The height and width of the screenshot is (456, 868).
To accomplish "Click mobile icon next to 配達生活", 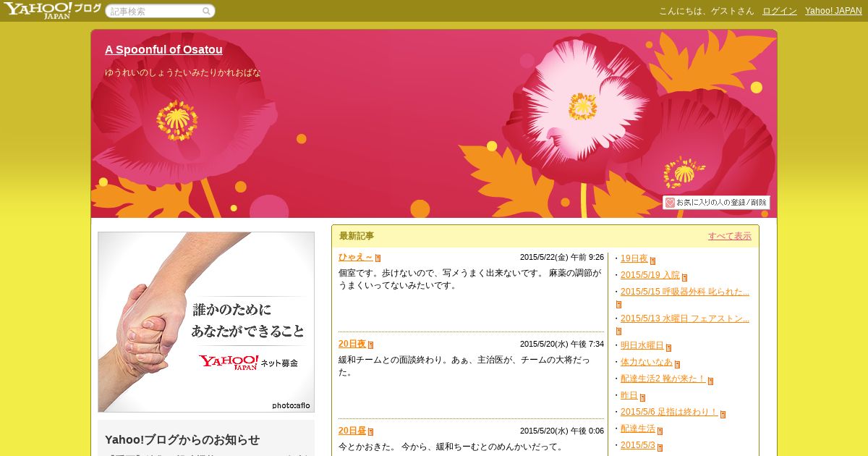I will 660,431.
